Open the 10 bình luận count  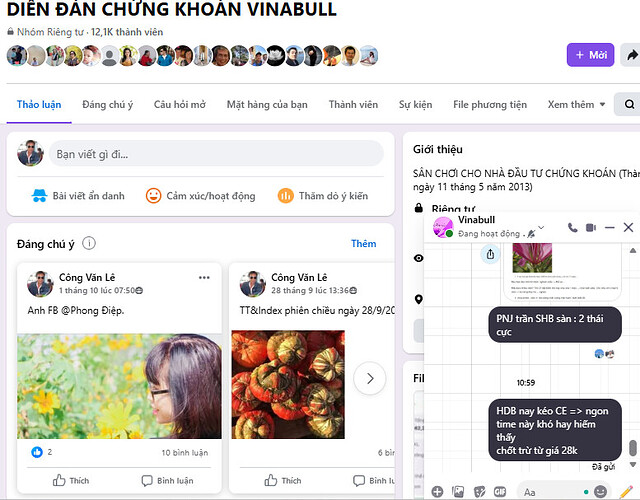pos(184,453)
